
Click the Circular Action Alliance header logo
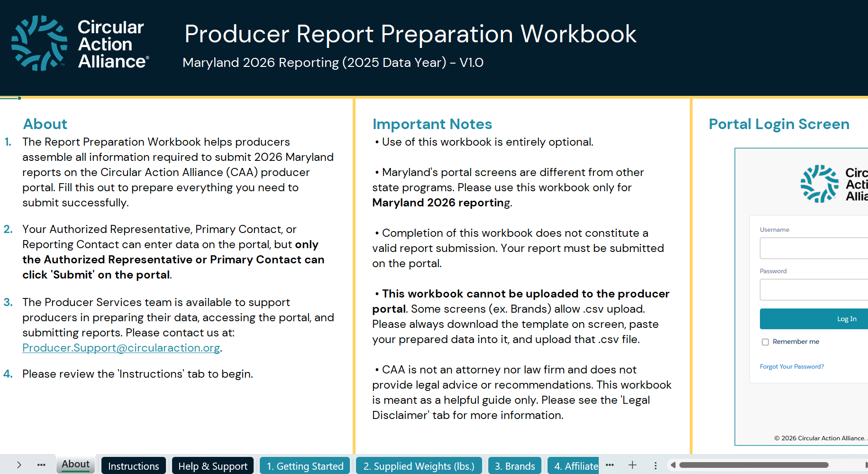(x=80, y=44)
